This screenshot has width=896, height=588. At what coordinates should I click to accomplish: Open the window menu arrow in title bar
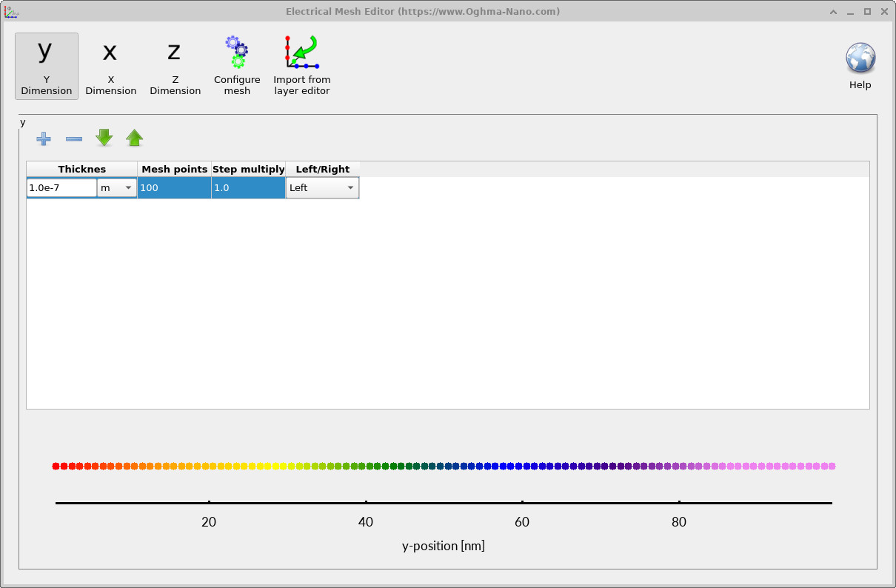(834, 12)
